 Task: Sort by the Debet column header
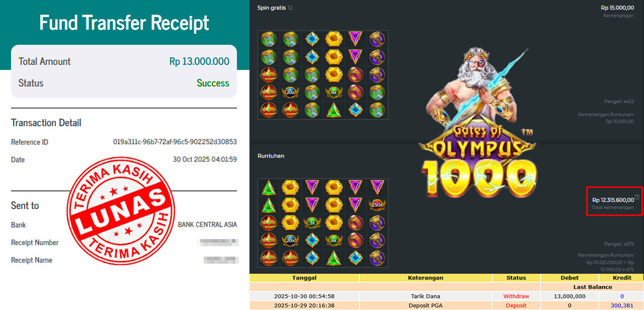[570, 278]
